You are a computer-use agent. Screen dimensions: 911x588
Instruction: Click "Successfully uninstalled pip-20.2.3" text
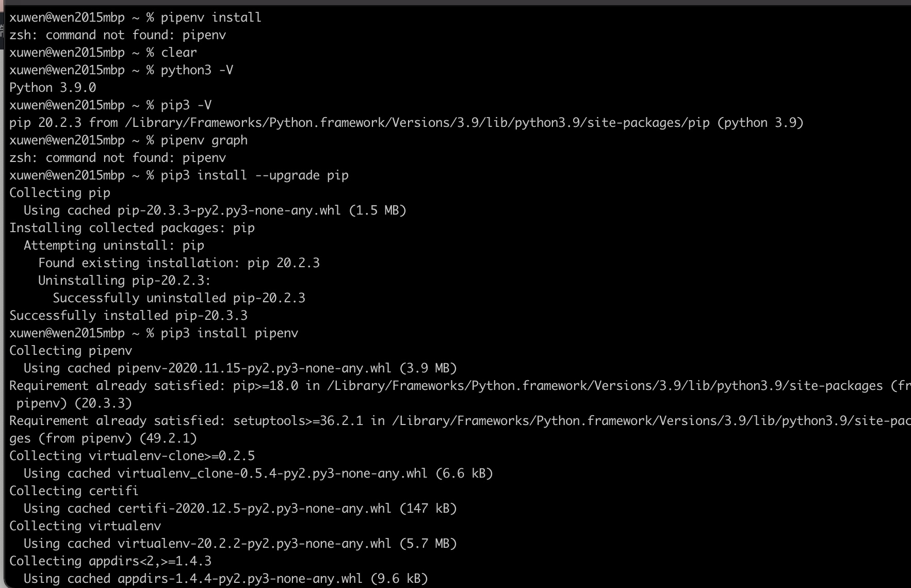click(179, 298)
